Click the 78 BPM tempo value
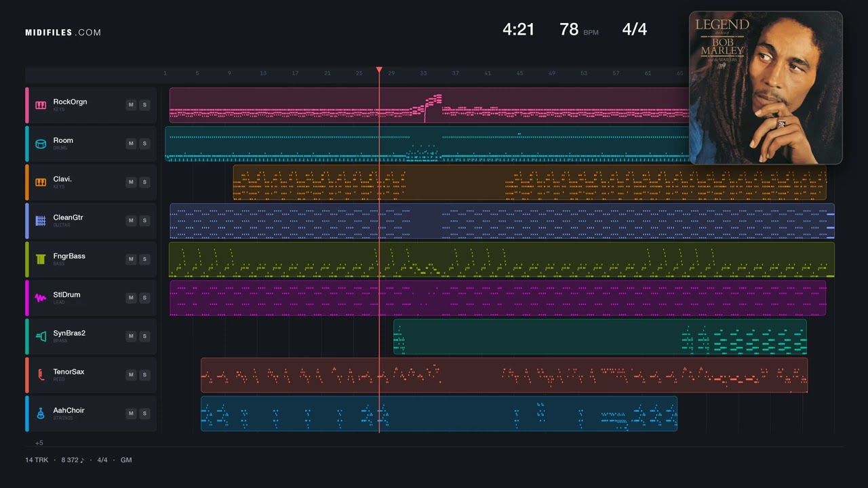Image resolution: width=868 pixels, height=488 pixels. click(x=569, y=29)
